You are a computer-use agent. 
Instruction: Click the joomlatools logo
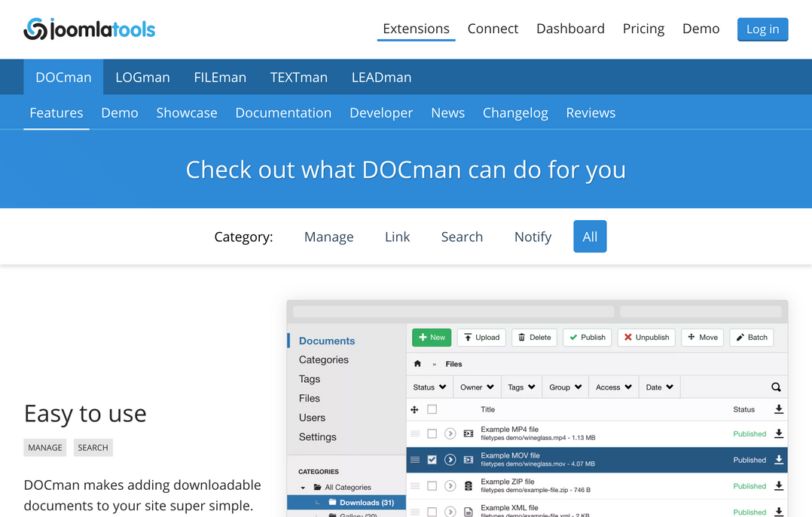(89, 29)
